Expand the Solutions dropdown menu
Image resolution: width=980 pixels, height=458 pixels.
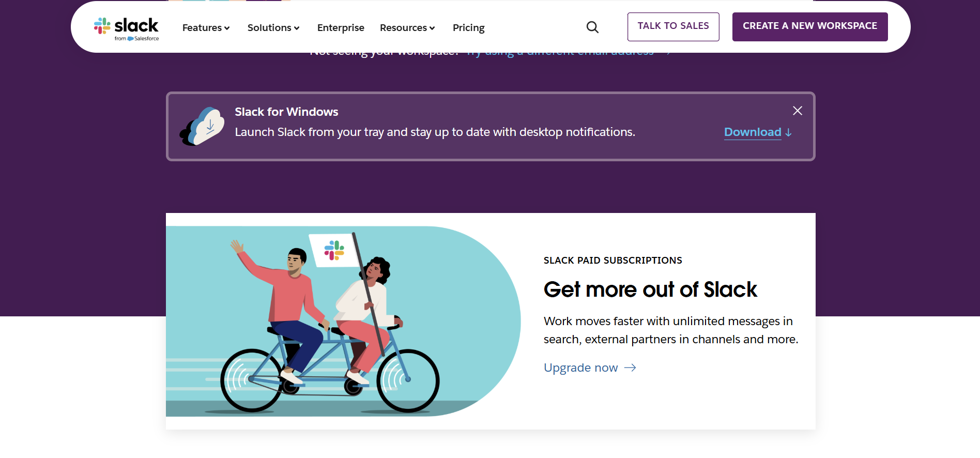[273, 28]
